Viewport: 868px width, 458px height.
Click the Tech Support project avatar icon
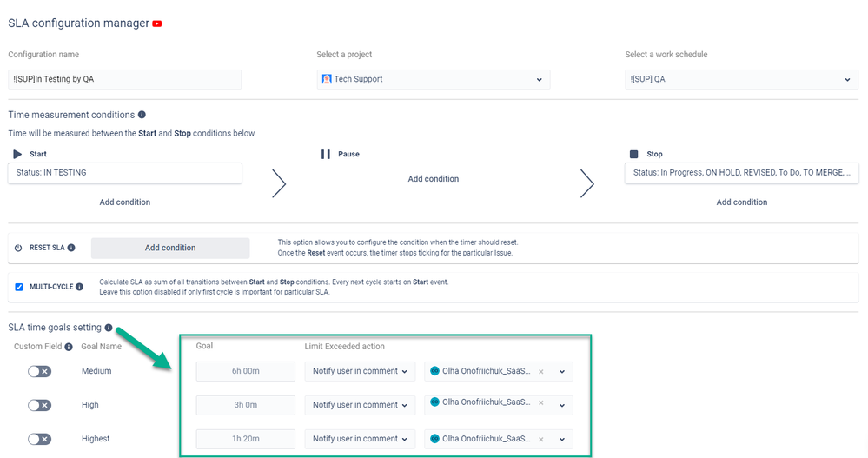point(328,79)
